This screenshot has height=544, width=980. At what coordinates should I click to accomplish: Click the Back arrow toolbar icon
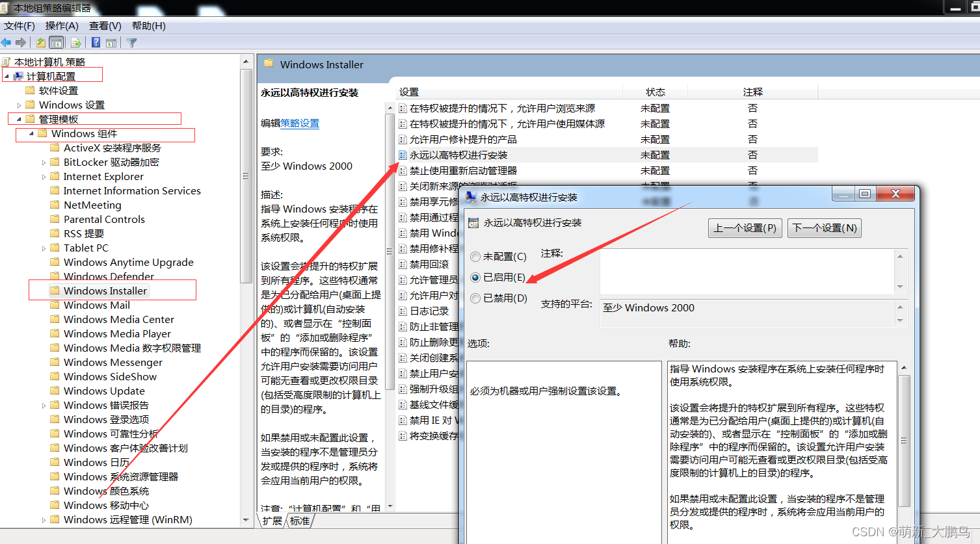[7, 43]
